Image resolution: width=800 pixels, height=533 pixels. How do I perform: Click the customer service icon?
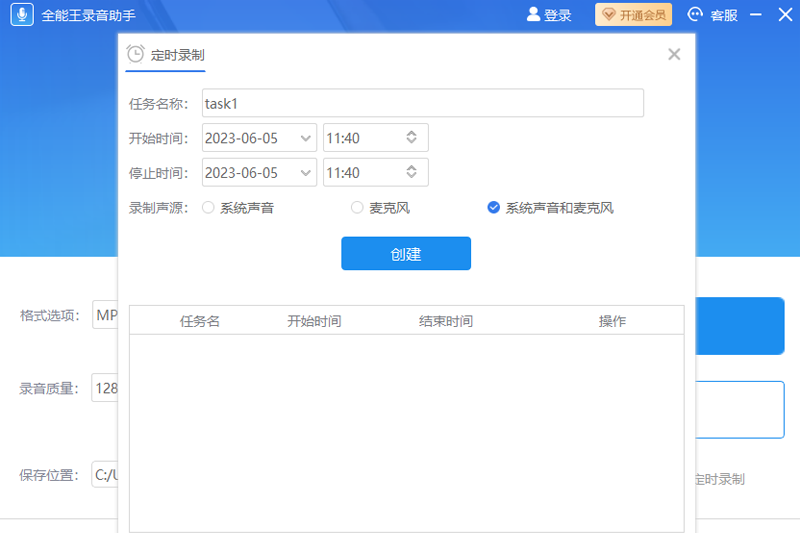pos(696,15)
